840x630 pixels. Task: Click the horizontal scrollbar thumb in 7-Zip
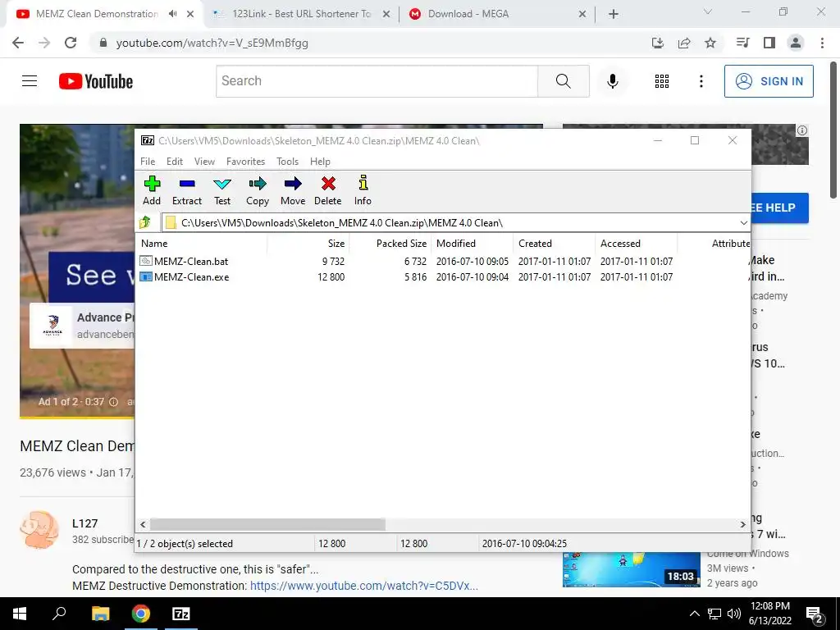tap(267, 524)
